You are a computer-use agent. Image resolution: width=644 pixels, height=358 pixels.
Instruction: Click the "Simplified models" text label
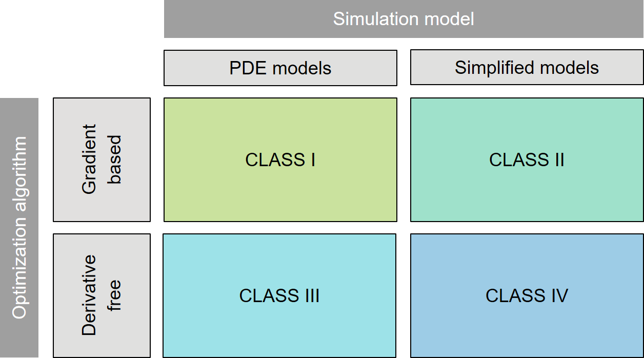[527, 68]
